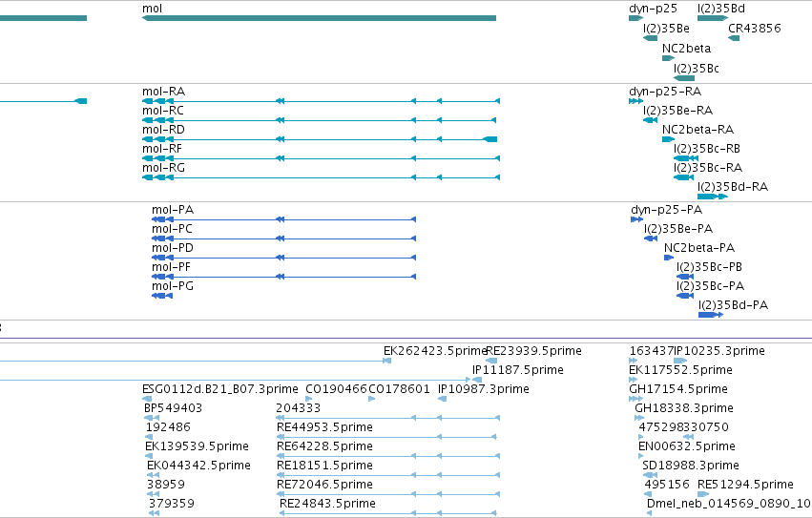The image size is (812, 518).
Task: Select feature 379359
Action: [x=154, y=513]
